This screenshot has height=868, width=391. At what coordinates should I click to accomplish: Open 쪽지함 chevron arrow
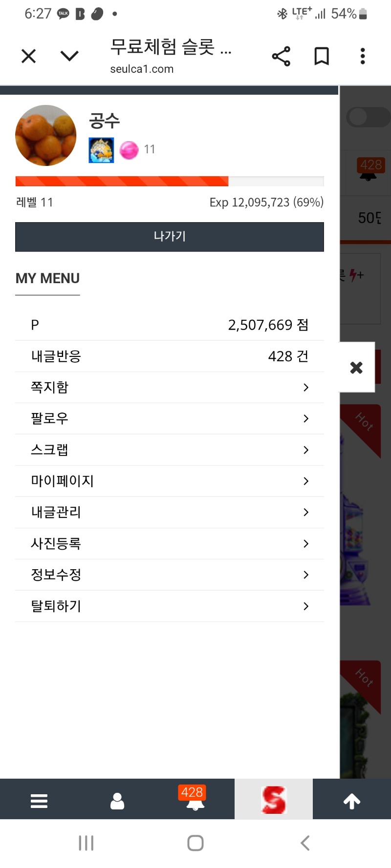pyautogui.click(x=306, y=388)
